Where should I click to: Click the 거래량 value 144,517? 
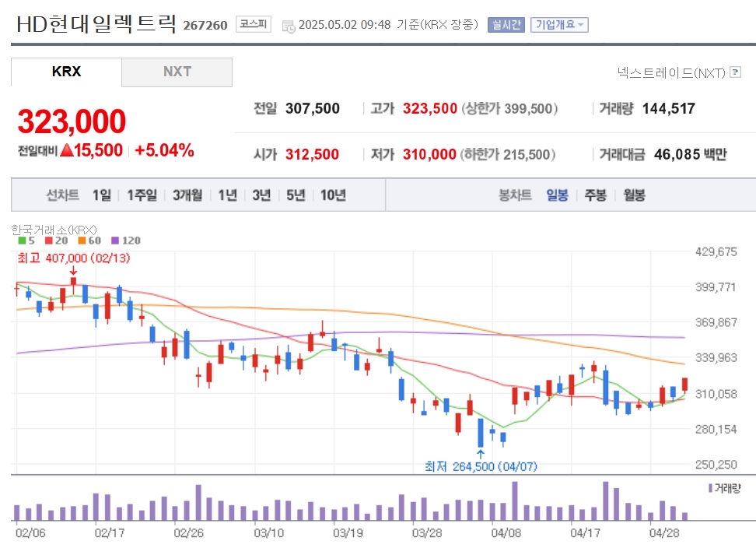click(x=669, y=109)
